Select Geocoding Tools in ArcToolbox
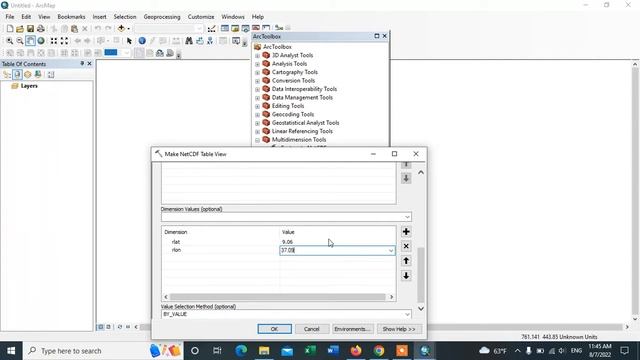The image size is (640, 360). click(x=293, y=114)
